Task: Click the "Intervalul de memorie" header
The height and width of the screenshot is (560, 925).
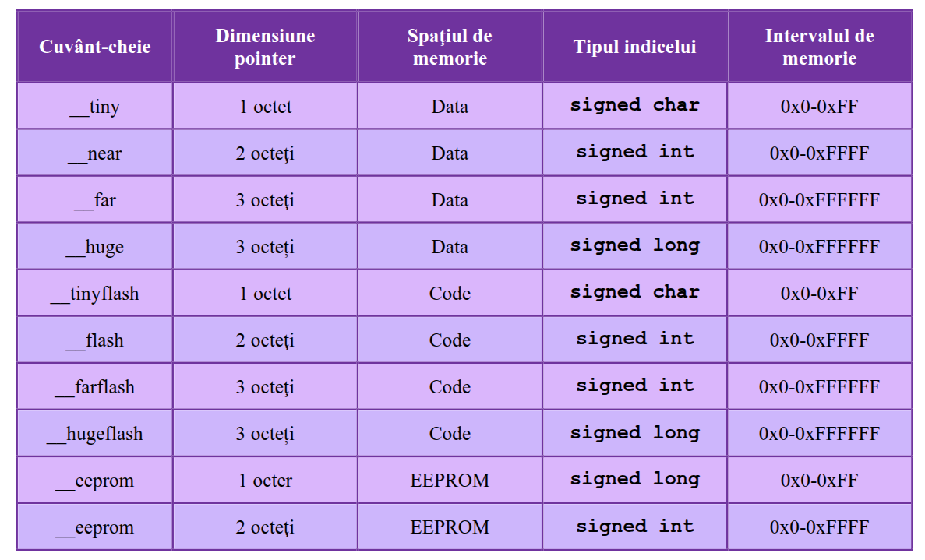Action: tap(819, 47)
